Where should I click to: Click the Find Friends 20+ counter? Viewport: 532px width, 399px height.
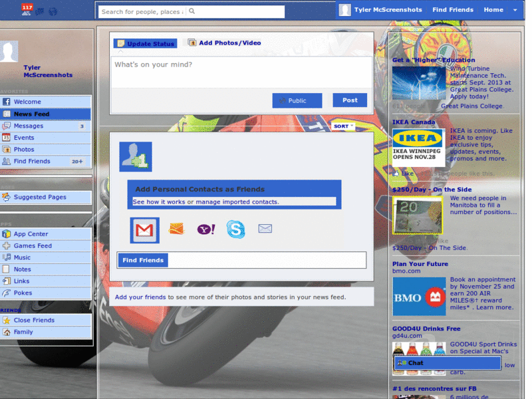coord(77,162)
